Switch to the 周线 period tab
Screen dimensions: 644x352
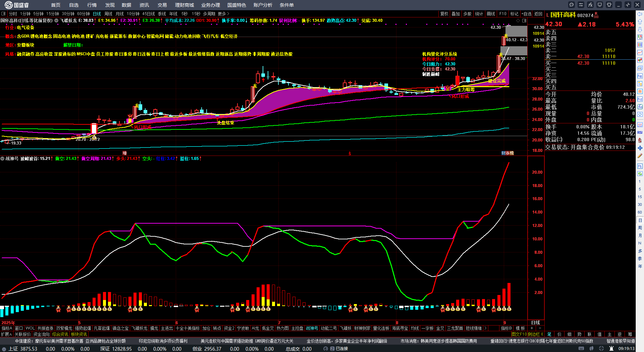coord(108,14)
